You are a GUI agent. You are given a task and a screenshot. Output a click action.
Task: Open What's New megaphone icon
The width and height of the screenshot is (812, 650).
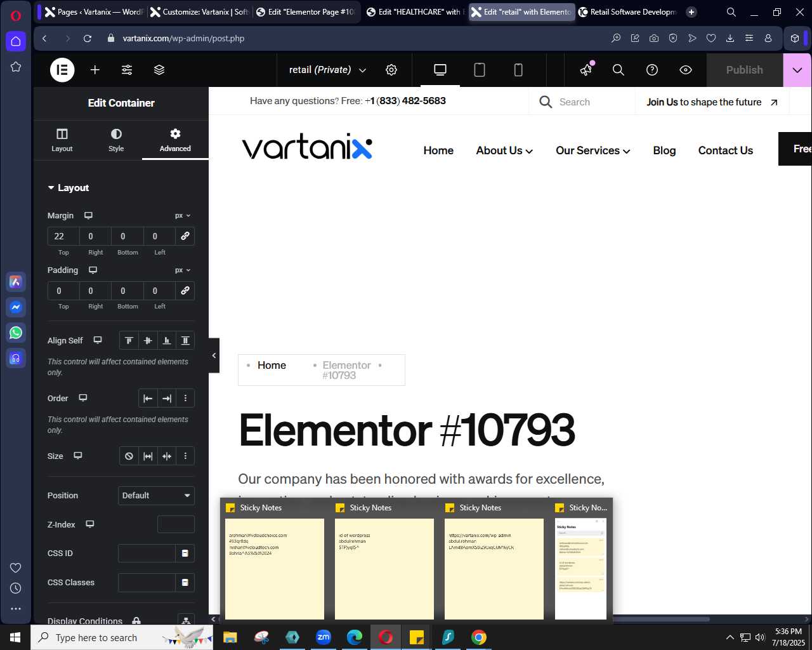(586, 70)
